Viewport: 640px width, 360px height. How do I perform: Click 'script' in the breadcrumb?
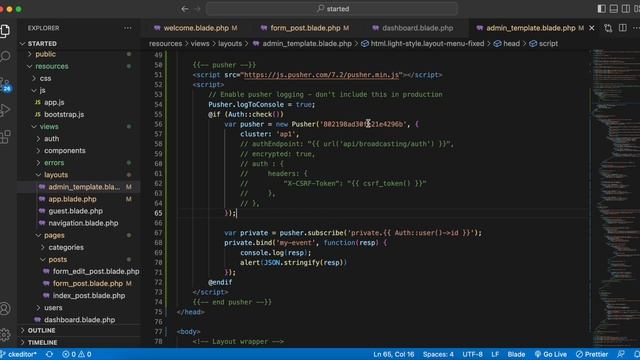pos(548,43)
